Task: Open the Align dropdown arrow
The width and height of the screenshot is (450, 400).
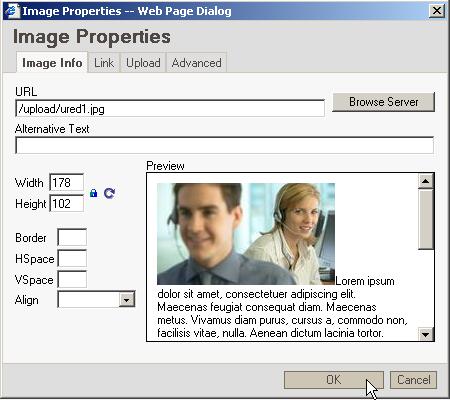Action: (x=127, y=300)
